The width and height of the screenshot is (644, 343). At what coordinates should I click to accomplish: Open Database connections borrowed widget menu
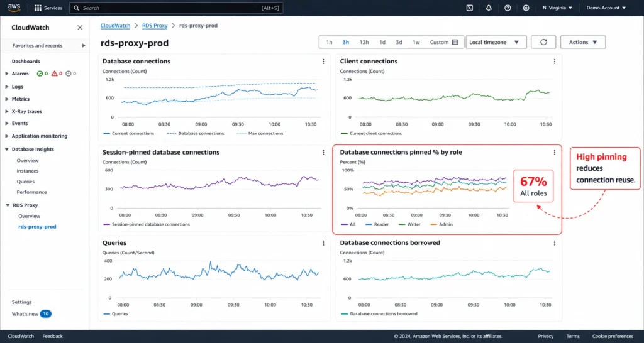(555, 243)
